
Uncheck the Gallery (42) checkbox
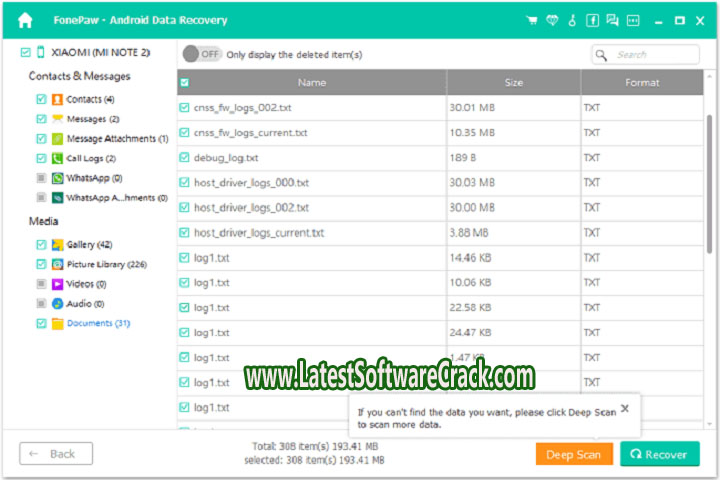[41, 245]
